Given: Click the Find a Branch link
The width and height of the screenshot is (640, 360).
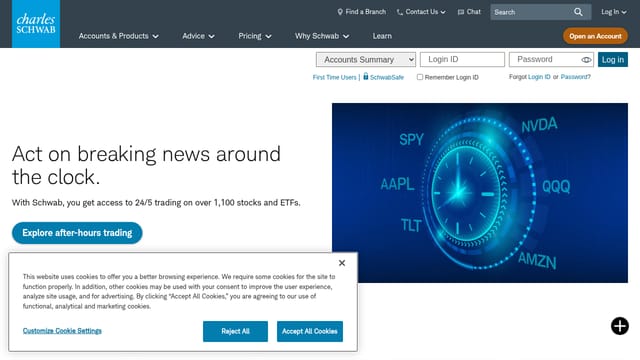Looking at the screenshot, I should pyautogui.click(x=362, y=12).
